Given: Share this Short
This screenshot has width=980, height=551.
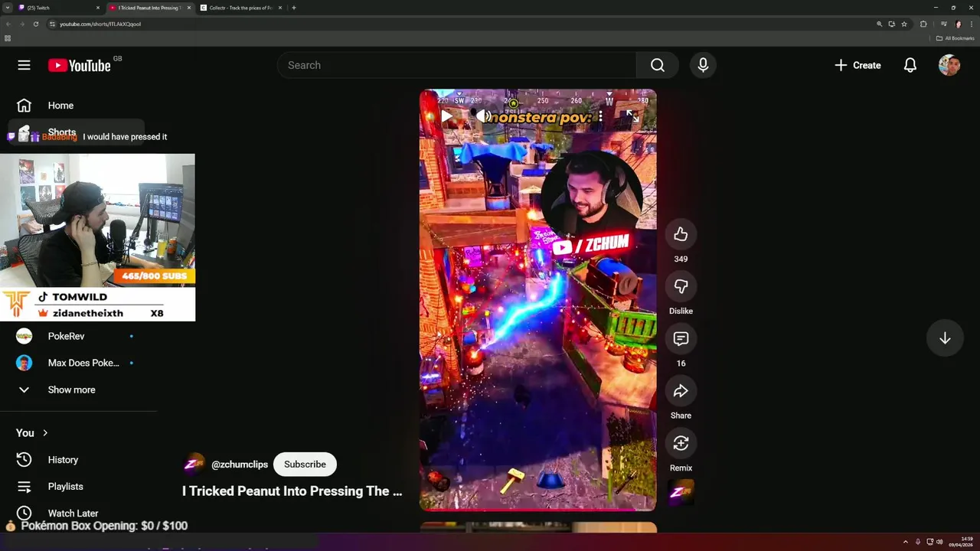Looking at the screenshot, I should tap(681, 391).
